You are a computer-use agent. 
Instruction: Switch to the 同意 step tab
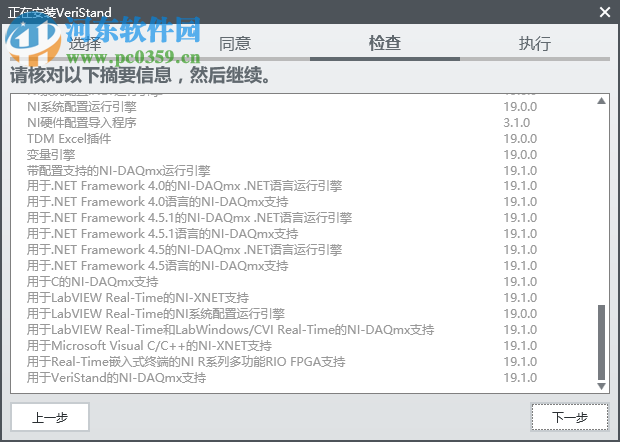point(235,43)
